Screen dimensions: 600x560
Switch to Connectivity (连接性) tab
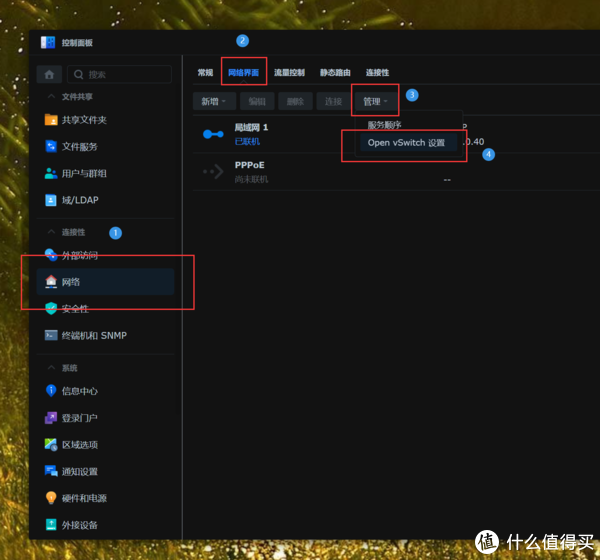point(377,72)
